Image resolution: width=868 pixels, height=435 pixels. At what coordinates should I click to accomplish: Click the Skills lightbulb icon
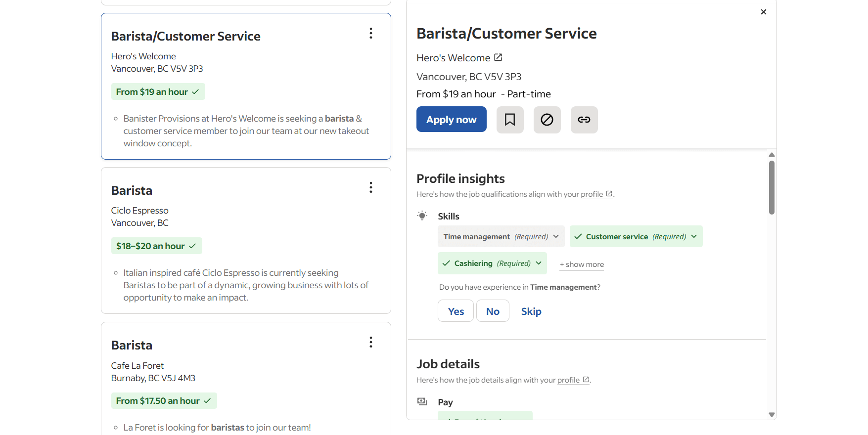click(422, 216)
